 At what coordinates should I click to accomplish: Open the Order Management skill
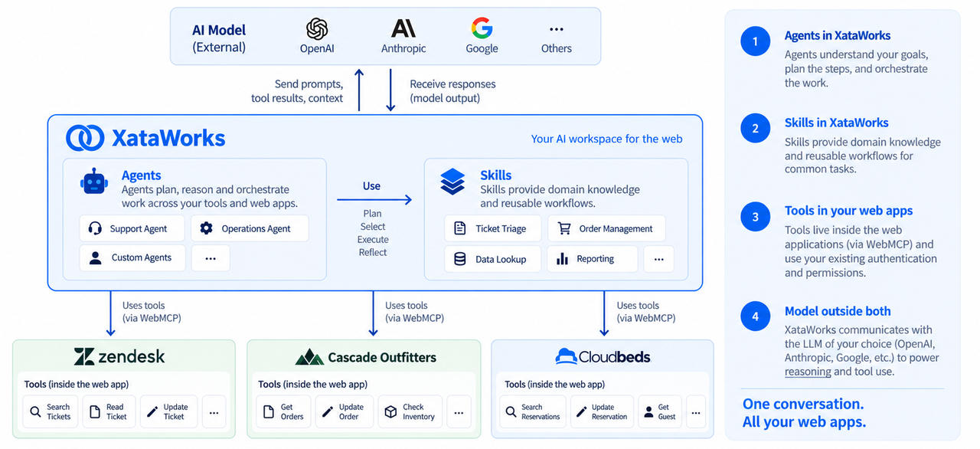coord(606,228)
